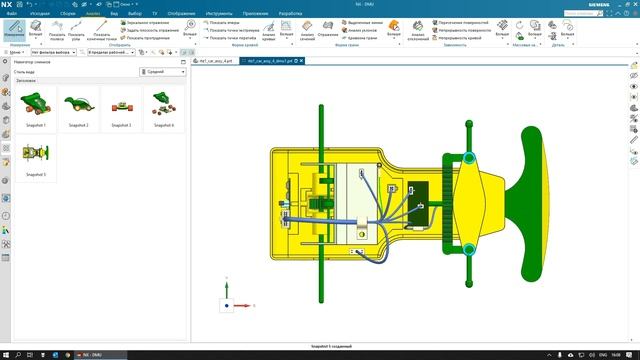Open the Файл menu
640x360 pixels.
pyautogui.click(x=11, y=13)
